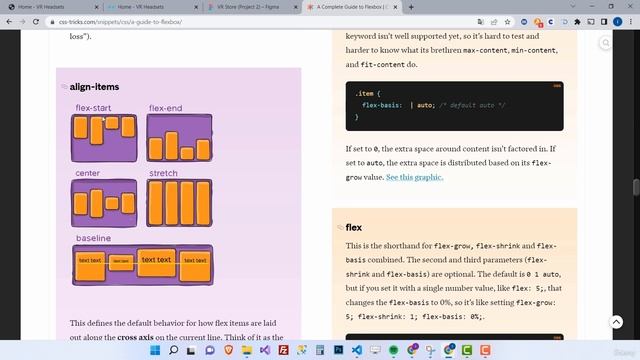The image size is (640, 360).
Task: Go back to the previous page
Action: tap(9, 22)
